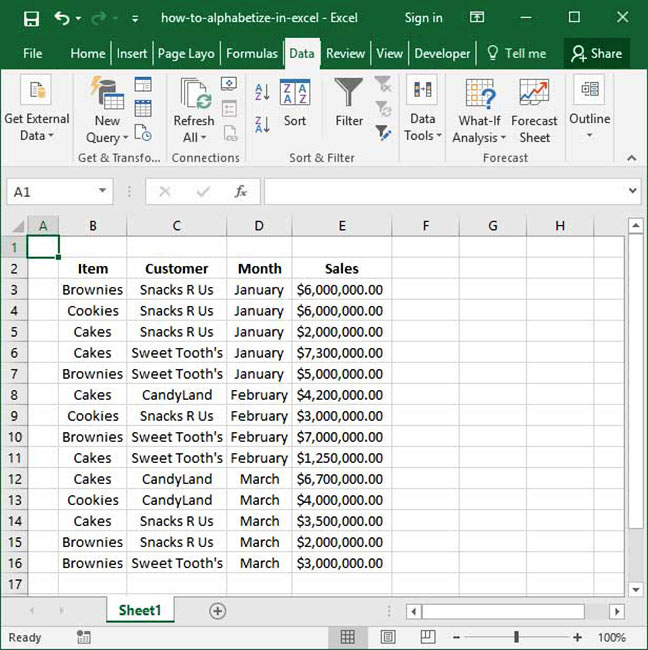Open the Review tab
Viewport: 648px width, 650px height.
tap(345, 53)
